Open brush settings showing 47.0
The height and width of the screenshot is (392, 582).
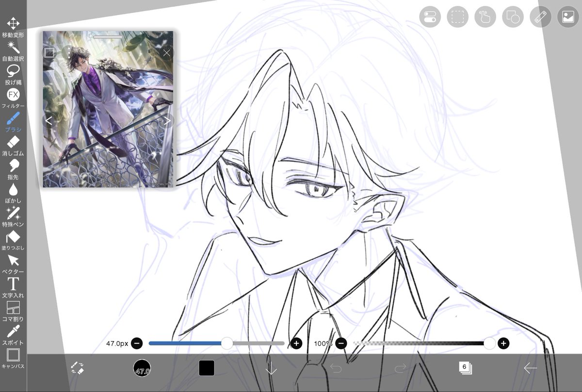tap(142, 368)
